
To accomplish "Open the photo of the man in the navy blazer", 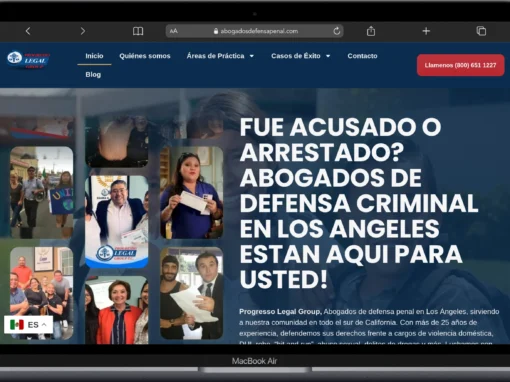I will pos(117,222).
